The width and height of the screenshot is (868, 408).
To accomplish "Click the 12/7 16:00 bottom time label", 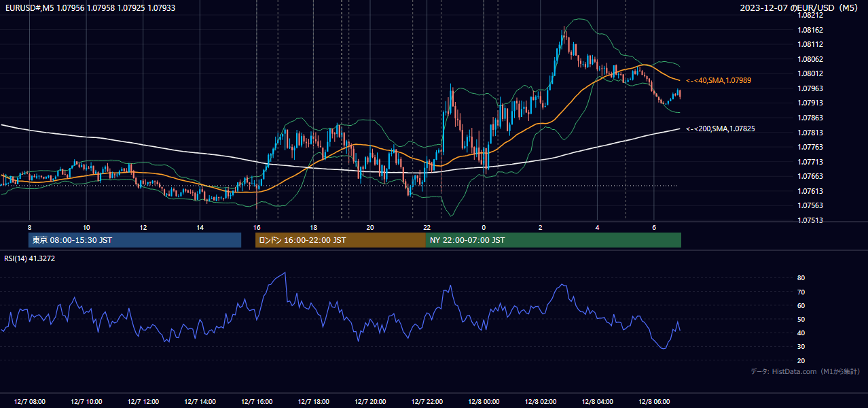I will 257,402.
